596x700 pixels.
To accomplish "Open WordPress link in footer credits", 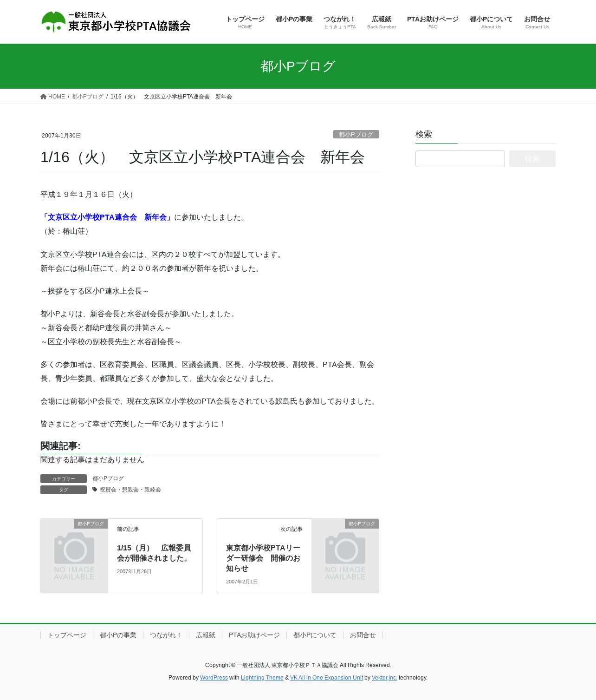I will tap(214, 678).
